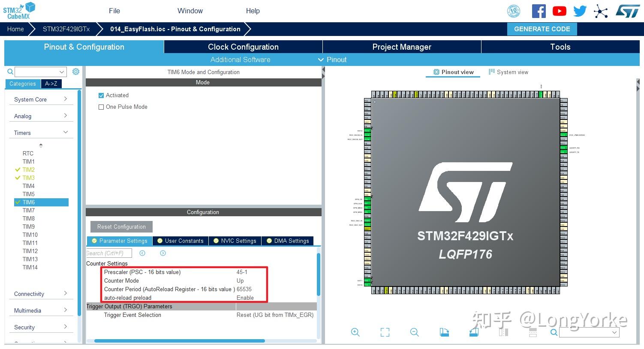Click Reset Configuration for TIM6

coord(121,227)
